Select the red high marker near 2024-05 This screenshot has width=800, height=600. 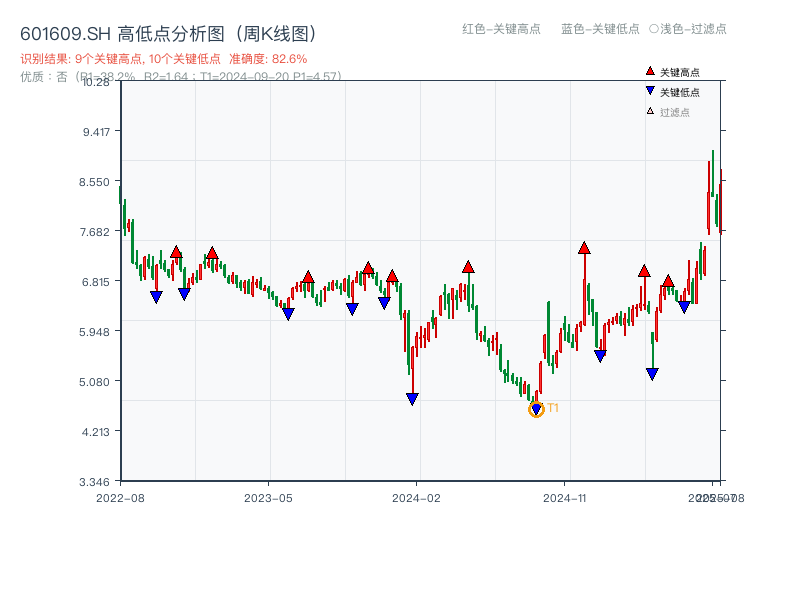pyautogui.click(x=468, y=267)
